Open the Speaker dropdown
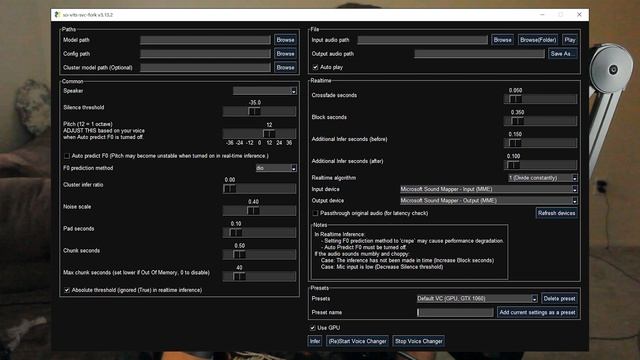The width and height of the screenshot is (640, 360). tap(264, 91)
